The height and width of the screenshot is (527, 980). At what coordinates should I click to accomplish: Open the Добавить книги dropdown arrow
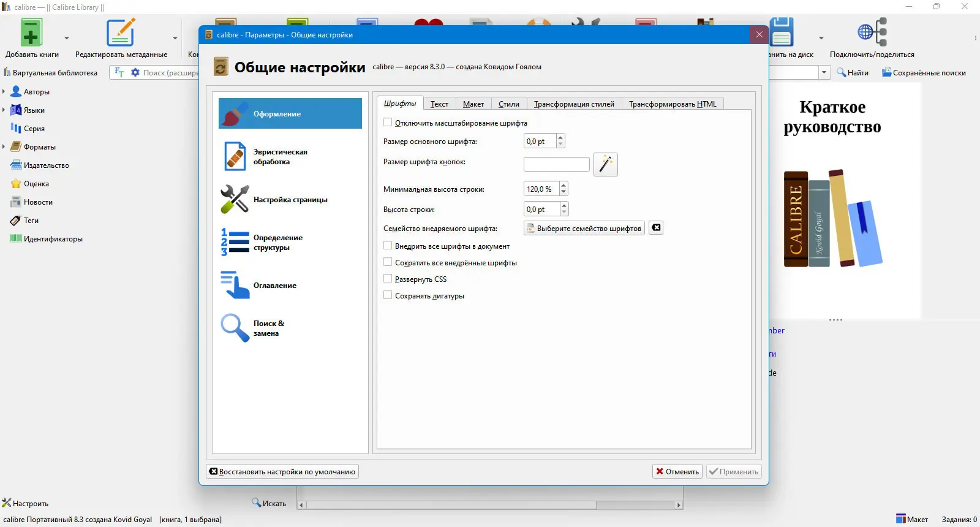pos(67,38)
